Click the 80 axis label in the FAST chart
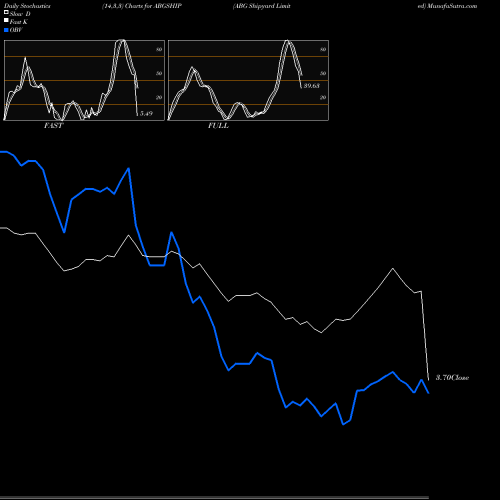The image size is (500, 500). click(159, 49)
